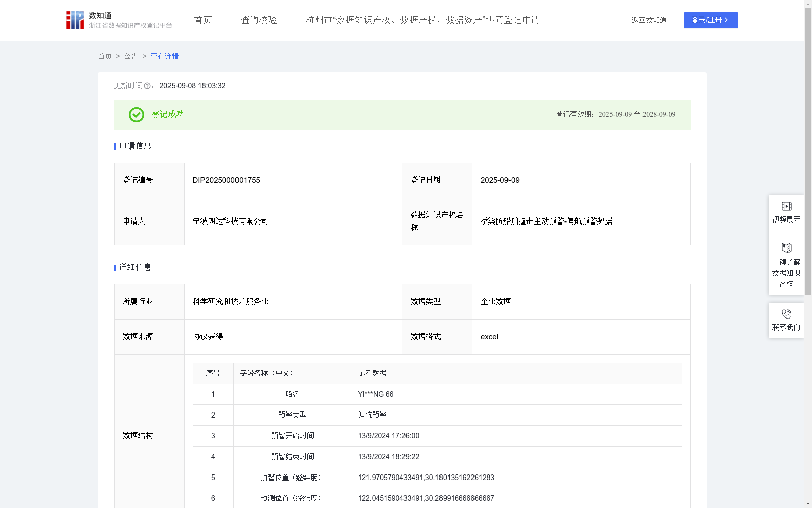Viewport: 812px width, 508px height.
Task: Click the 数知通 platform logo
Action: pos(119,20)
